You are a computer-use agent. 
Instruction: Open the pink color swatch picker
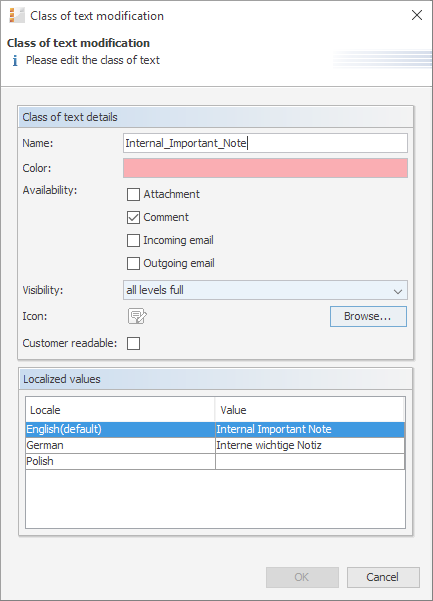pyautogui.click(x=265, y=168)
